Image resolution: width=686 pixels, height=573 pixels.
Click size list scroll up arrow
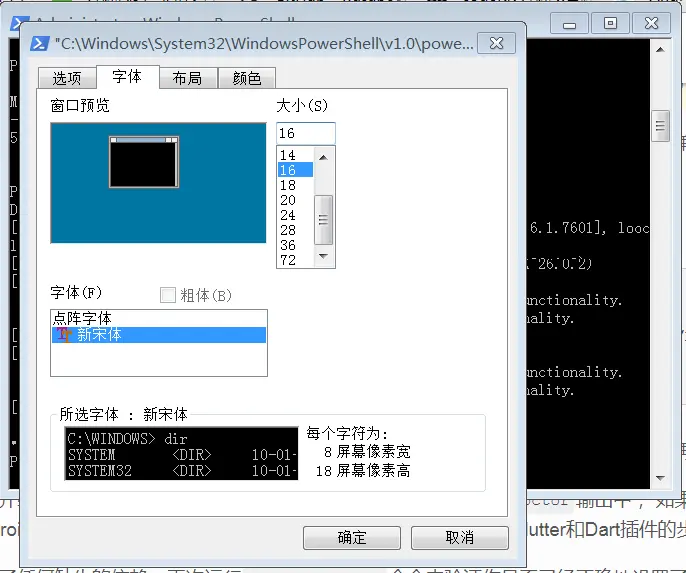323,157
